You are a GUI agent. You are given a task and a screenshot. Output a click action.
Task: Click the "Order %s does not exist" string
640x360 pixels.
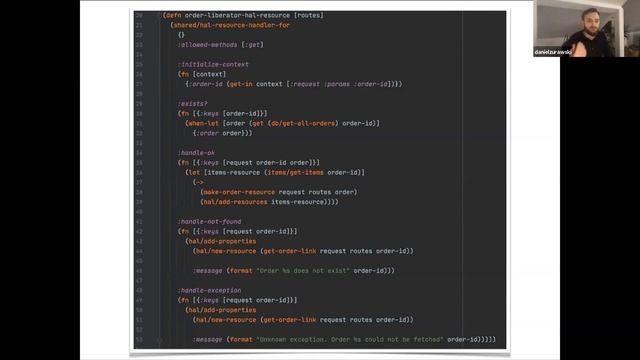(x=303, y=271)
